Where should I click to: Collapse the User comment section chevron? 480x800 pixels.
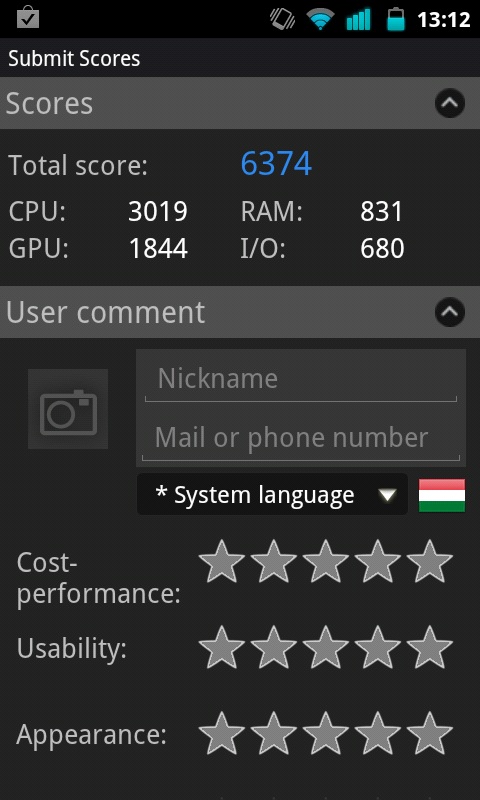tap(449, 312)
